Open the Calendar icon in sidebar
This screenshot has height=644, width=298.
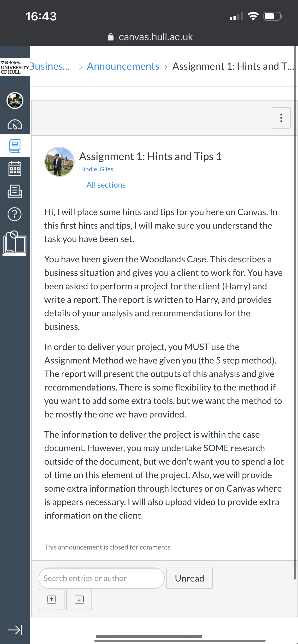click(x=15, y=168)
